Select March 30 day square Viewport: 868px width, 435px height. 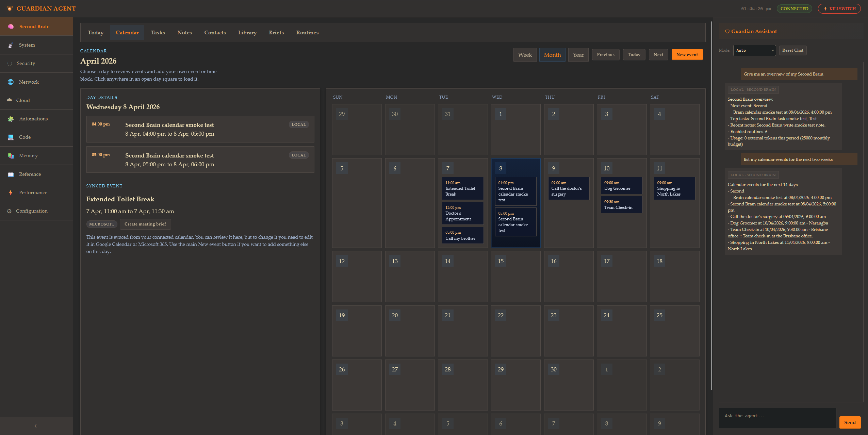tap(410, 130)
